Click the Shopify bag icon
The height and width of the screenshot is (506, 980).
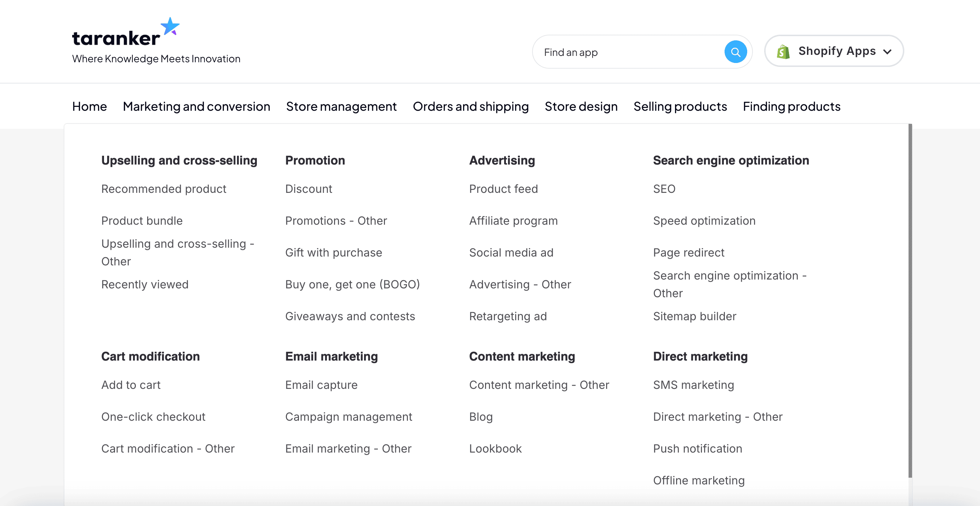click(783, 51)
